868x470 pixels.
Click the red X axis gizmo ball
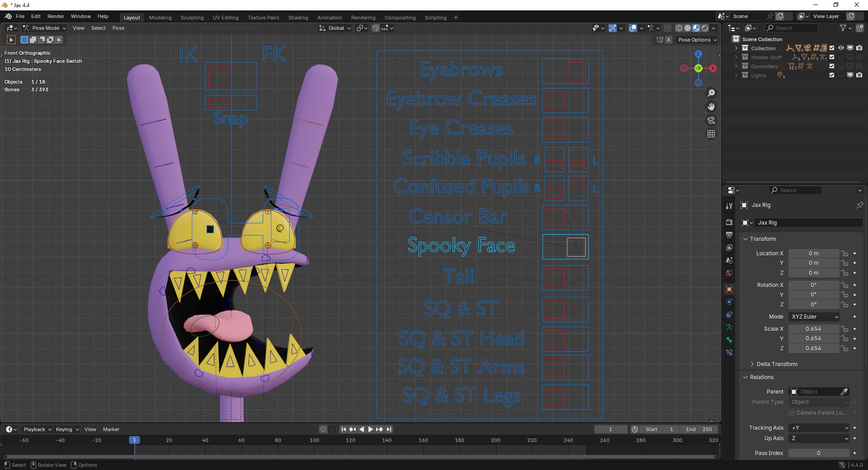(x=713, y=68)
